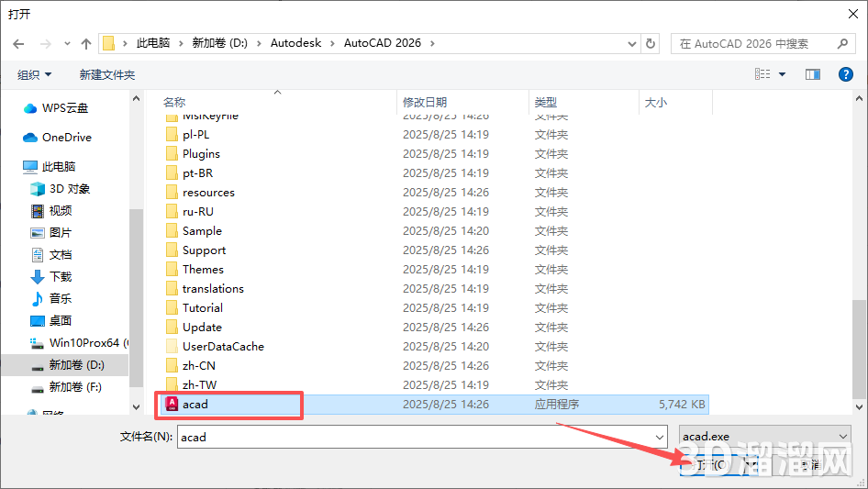Click the change view layout icon
This screenshot has height=489, width=868.
762,74
